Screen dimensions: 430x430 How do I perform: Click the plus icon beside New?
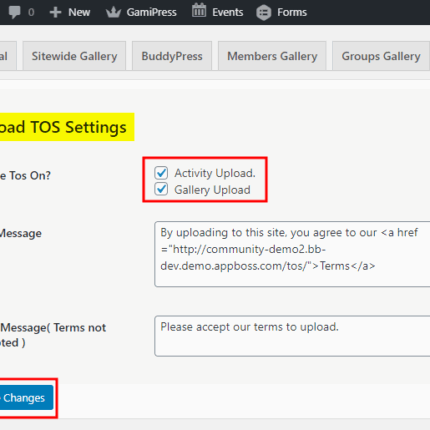tap(55, 12)
